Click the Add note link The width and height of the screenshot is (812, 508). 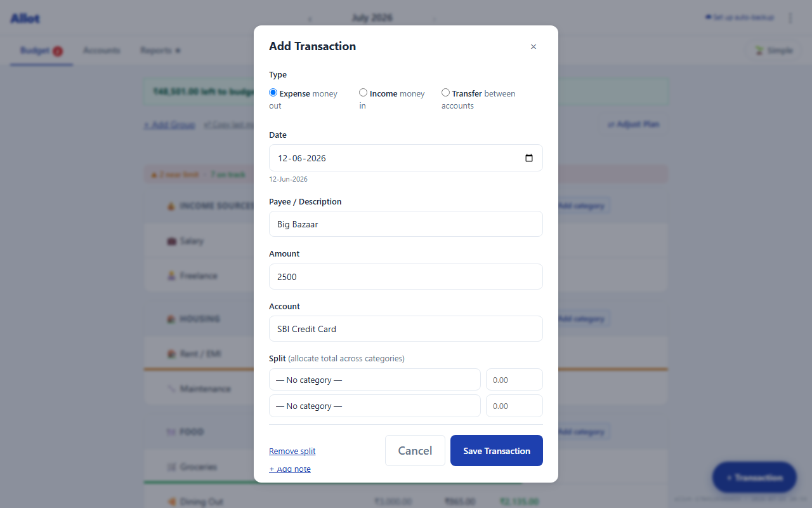290,469
